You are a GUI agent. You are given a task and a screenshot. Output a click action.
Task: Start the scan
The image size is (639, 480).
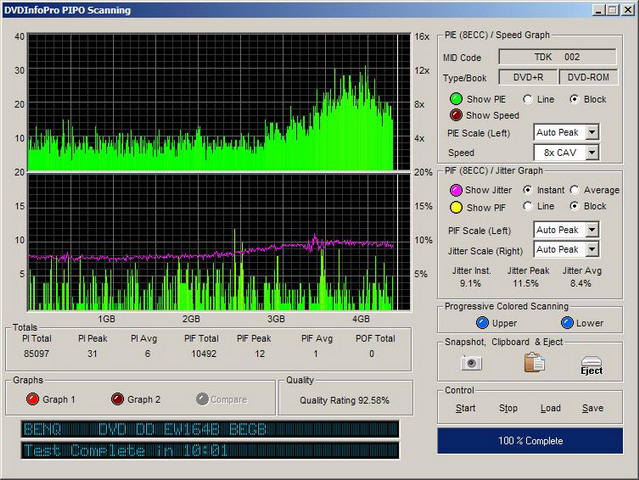(x=465, y=408)
